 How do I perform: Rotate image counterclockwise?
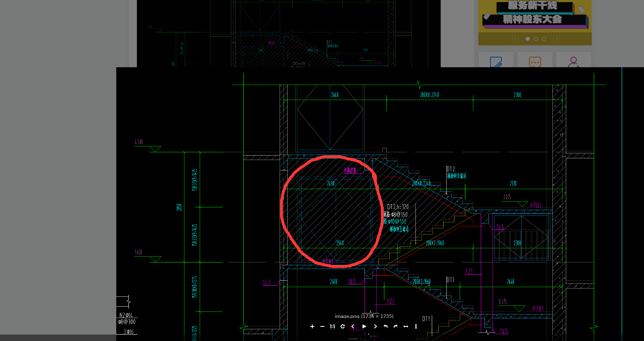tap(386, 326)
